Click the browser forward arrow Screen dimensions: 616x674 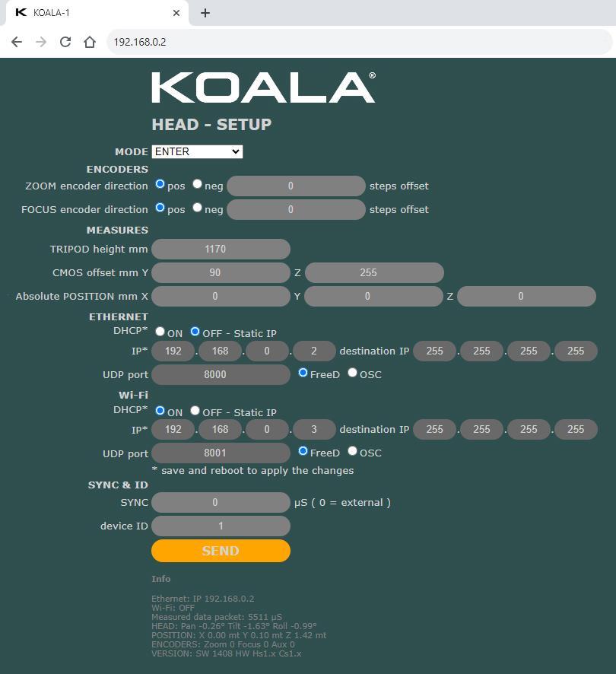(x=41, y=42)
